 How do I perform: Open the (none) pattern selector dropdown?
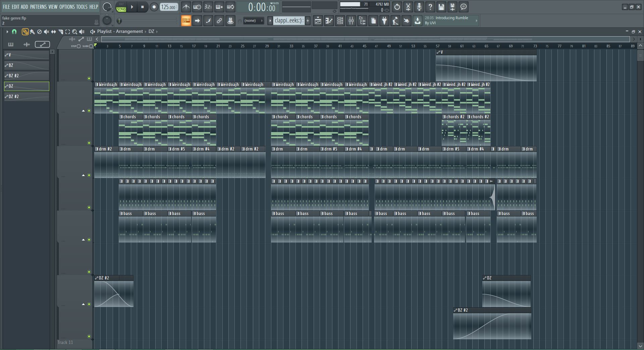pos(253,21)
